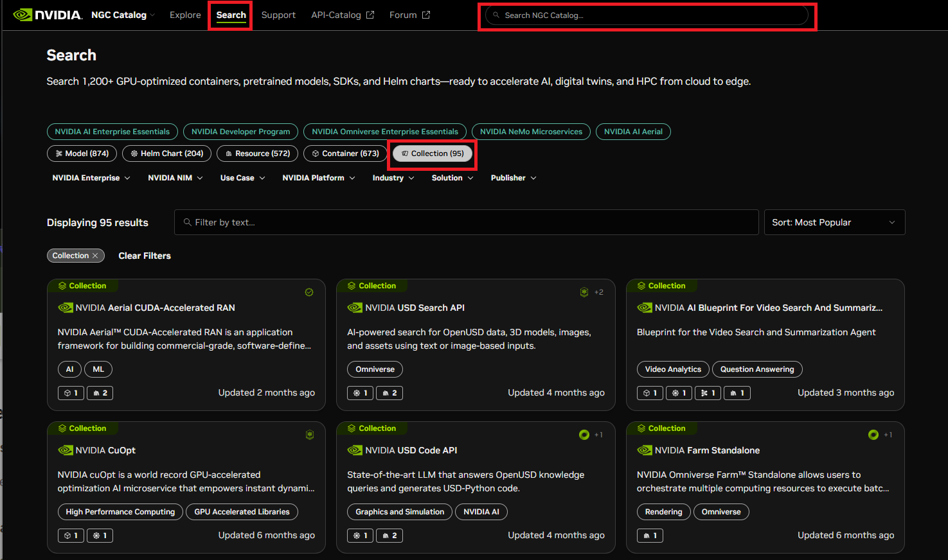Image resolution: width=948 pixels, height=560 pixels.
Task: Click green circle icon on Farm Standalone card
Action: coord(873,435)
